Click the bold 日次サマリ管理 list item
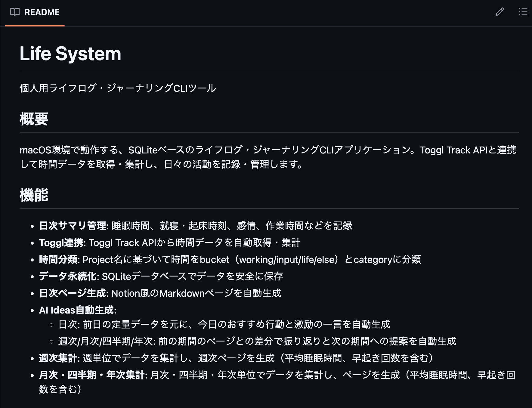Viewport: 532px width, 408px height. tap(73, 226)
